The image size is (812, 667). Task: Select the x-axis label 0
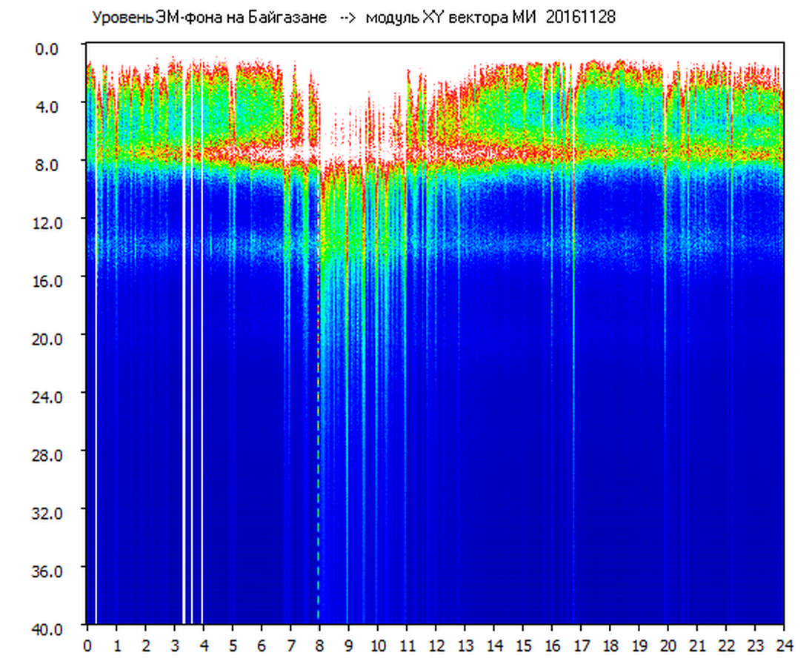[87, 645]
